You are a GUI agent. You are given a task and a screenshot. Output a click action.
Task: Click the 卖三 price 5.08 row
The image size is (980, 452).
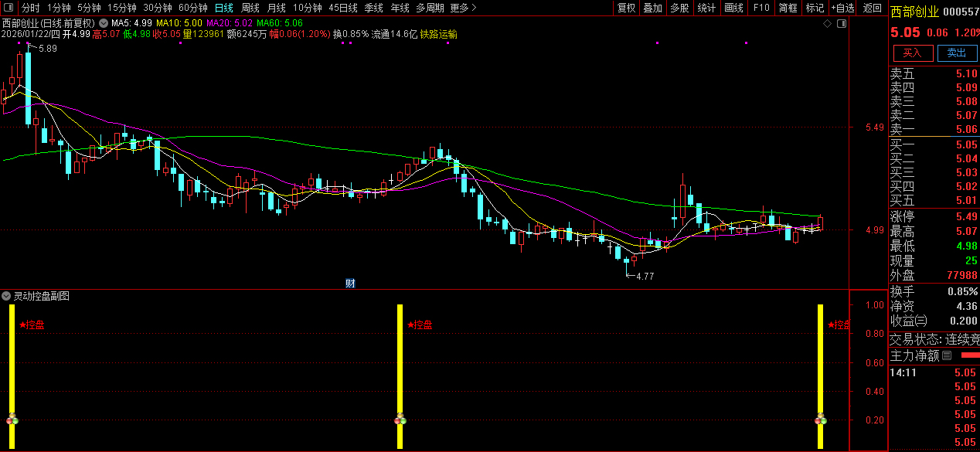click(x=934, y=102)
